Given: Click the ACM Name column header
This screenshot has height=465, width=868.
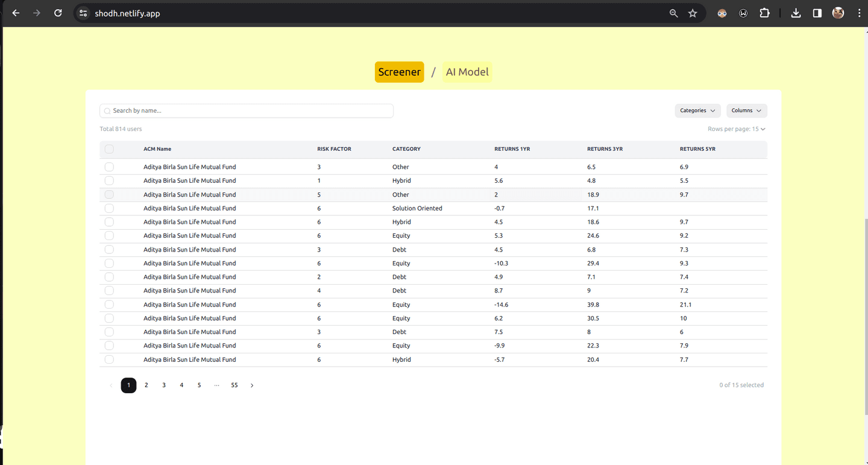Looking at the screenshot, I should coord(157,149).
